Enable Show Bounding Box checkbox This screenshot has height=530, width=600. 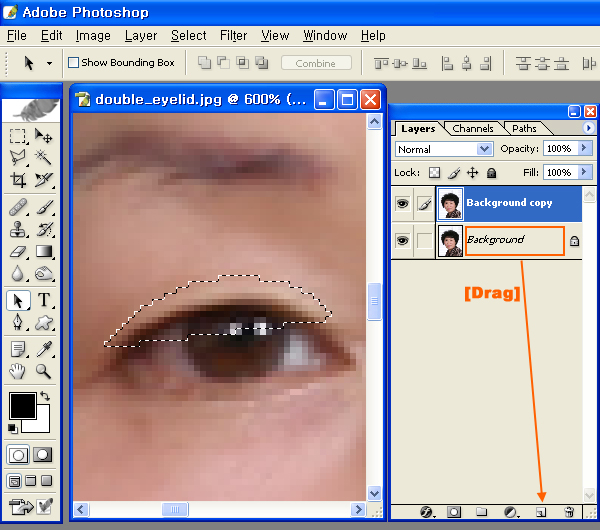(x=73, y=62)
